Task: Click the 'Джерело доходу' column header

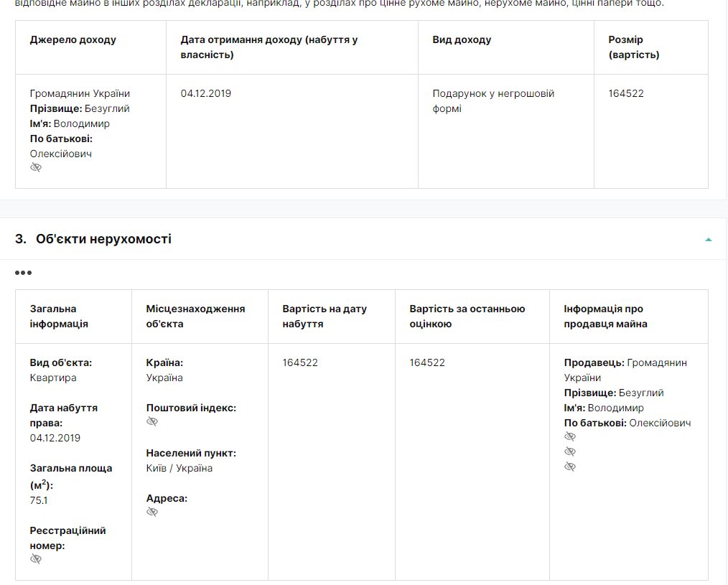Action: [73, 40]
